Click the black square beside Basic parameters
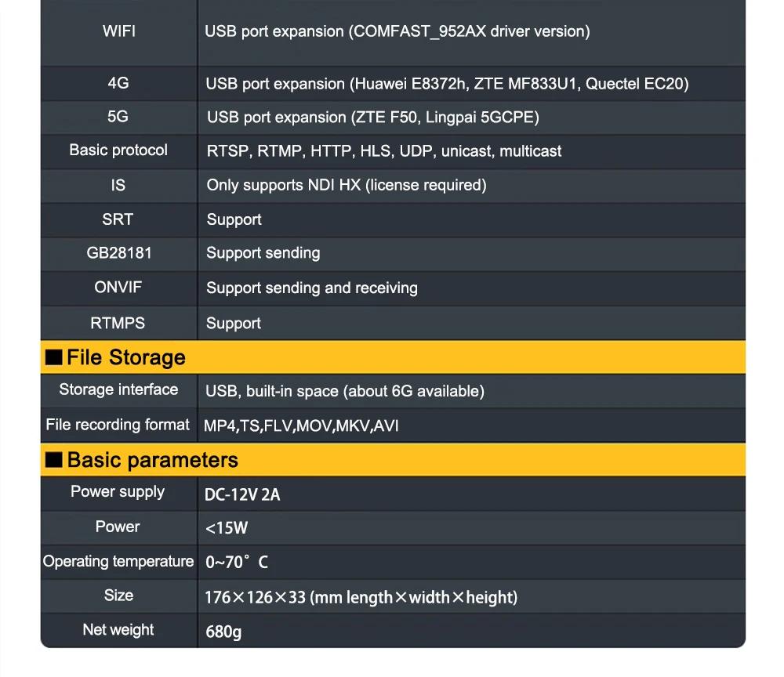 pyautogui.click(x=53, y=460)
